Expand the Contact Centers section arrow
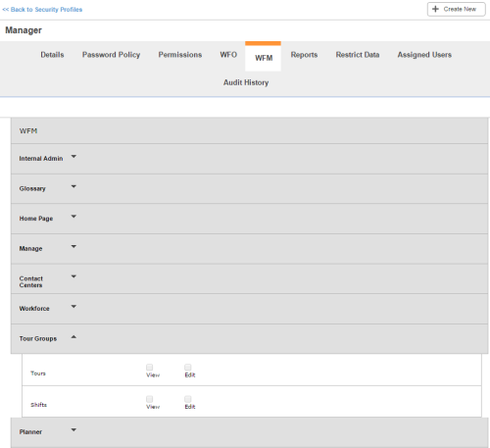 click(x=73, y=276)
